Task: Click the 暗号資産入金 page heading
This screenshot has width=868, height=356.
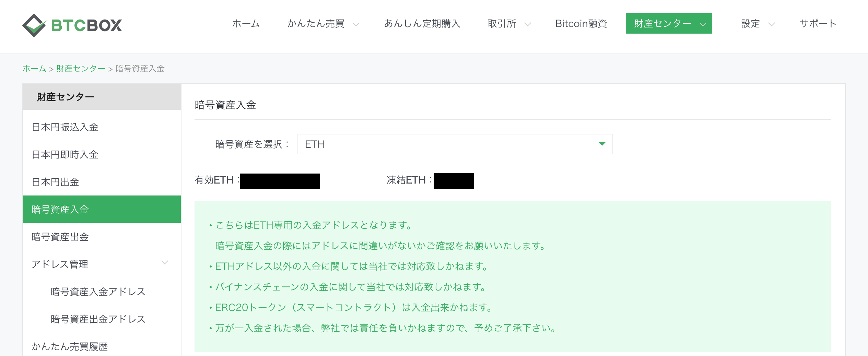Action: [225, 105]
